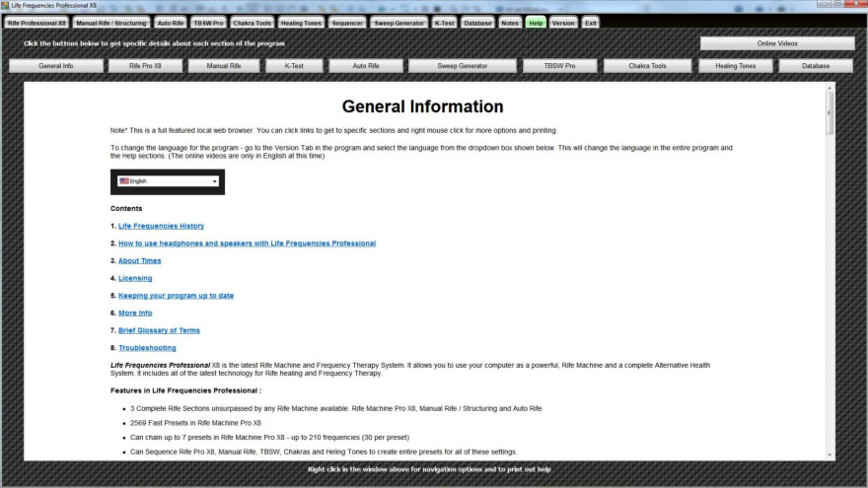
Task: Open the Chakra Tools tab
Action: pyautogui.click(x=252, y=23)
